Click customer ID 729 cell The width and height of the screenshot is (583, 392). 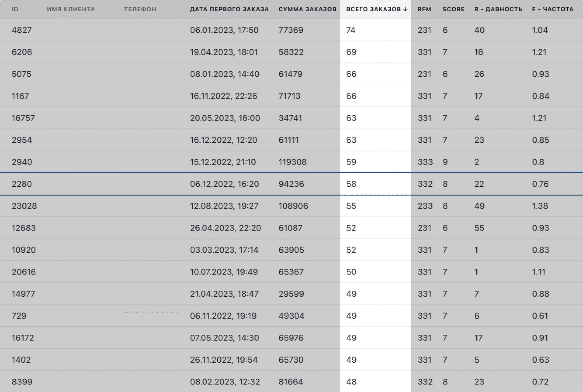coord(19,316)
